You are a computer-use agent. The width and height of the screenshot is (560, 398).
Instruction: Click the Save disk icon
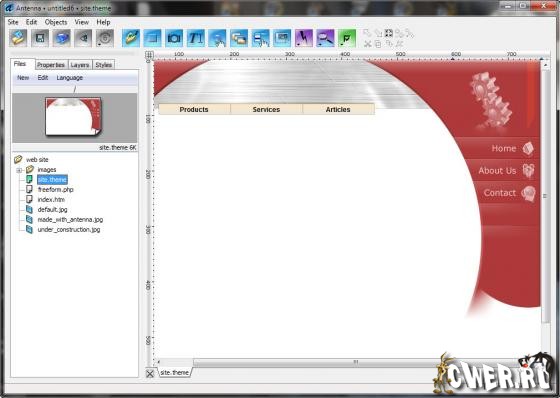(x=40, y=38)
